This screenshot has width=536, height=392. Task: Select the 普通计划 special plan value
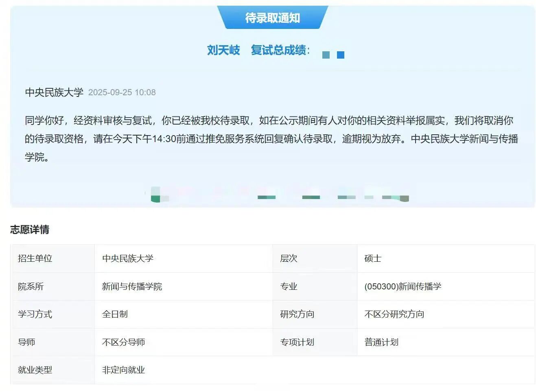(x=381, y=342)
